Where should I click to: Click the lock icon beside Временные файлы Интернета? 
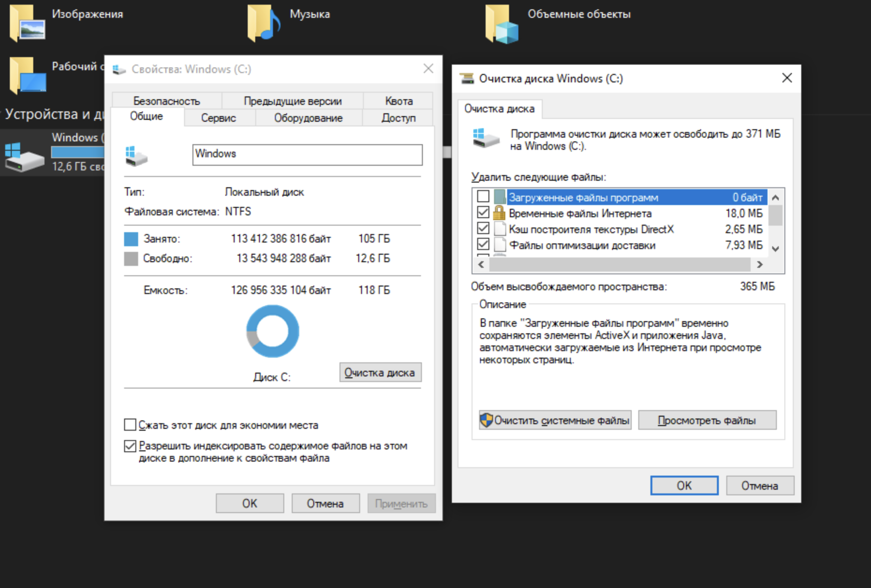point(499,213)
